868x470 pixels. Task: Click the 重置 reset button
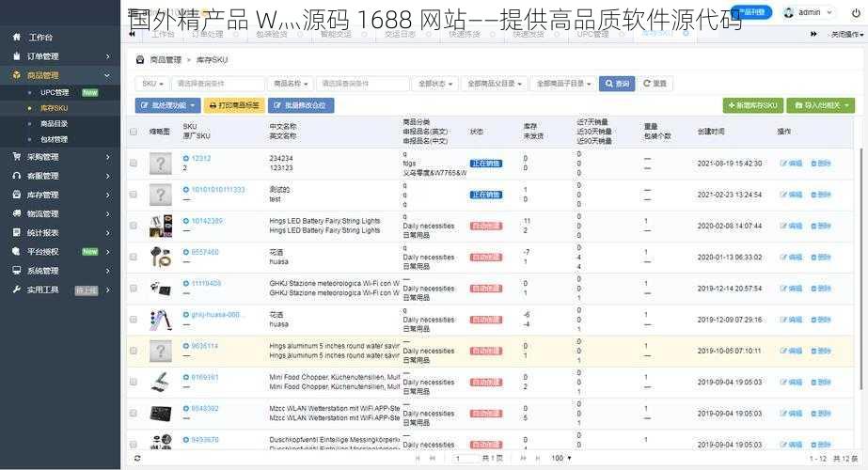click(655, 84)
